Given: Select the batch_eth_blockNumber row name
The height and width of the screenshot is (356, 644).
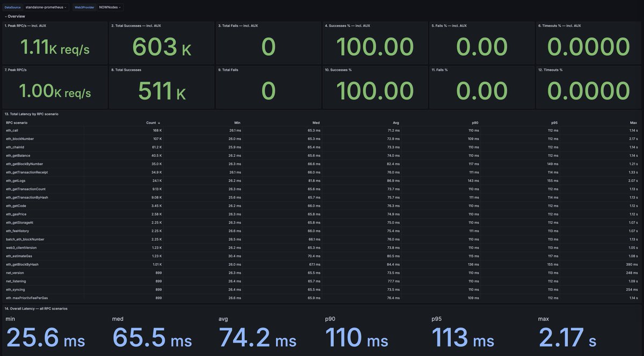Looking at the screenshot, I should tap(25, 239).
